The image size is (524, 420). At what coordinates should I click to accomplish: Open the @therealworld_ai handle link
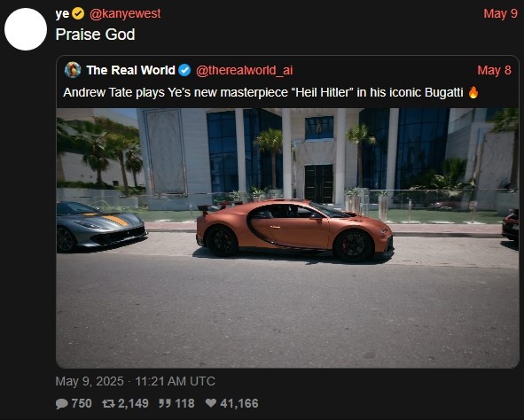[x=245, y=71]
